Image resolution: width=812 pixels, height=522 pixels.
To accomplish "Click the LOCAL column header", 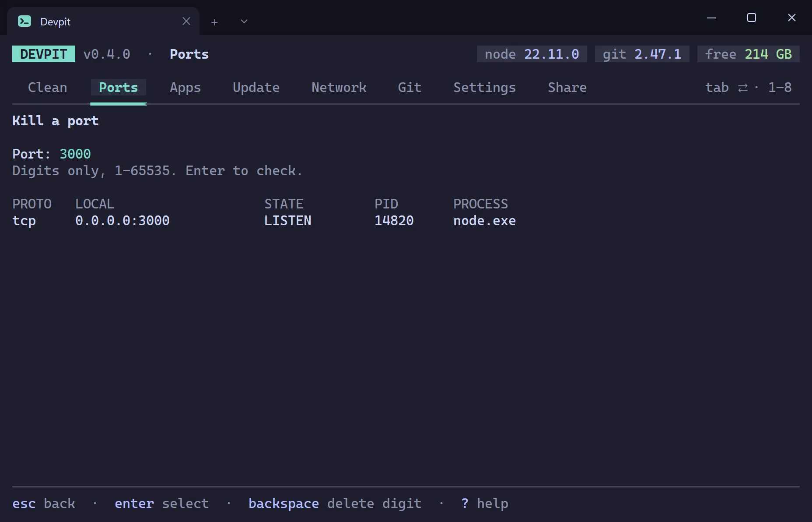I will coord(95,204).
